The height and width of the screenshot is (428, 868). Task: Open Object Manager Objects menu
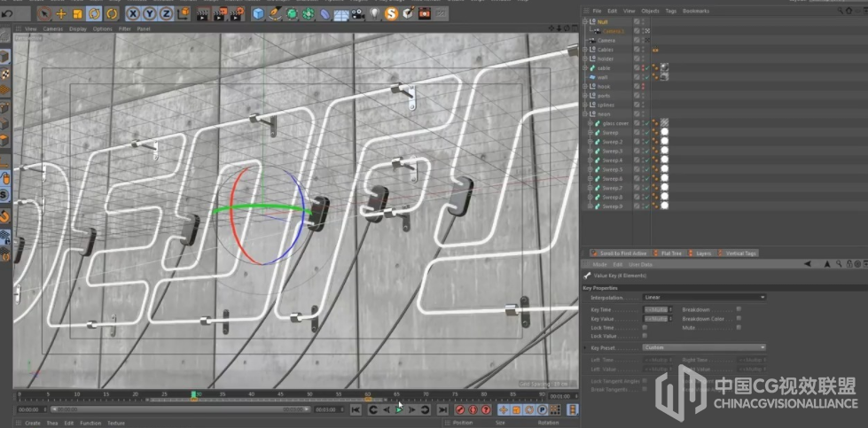pos(650,11)
